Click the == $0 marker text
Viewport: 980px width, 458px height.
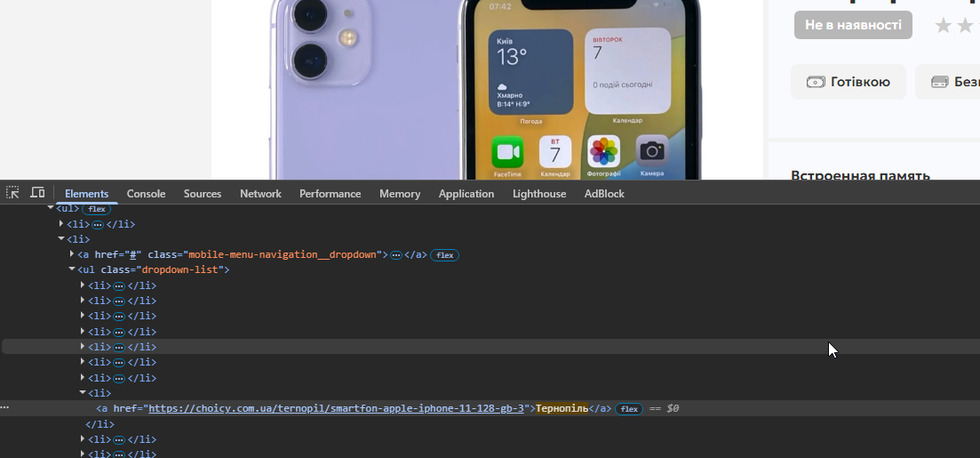(x=664, y=408)
